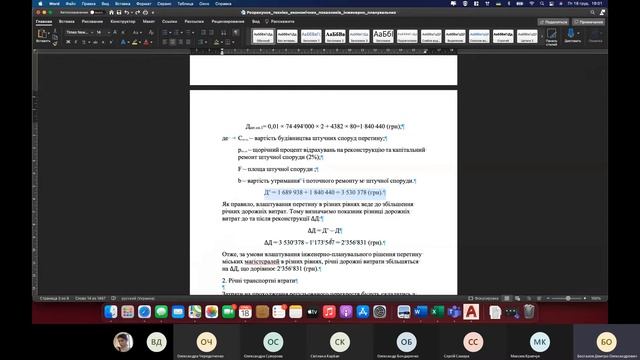Click the Расскажите tell-me field

pos(280,22)
